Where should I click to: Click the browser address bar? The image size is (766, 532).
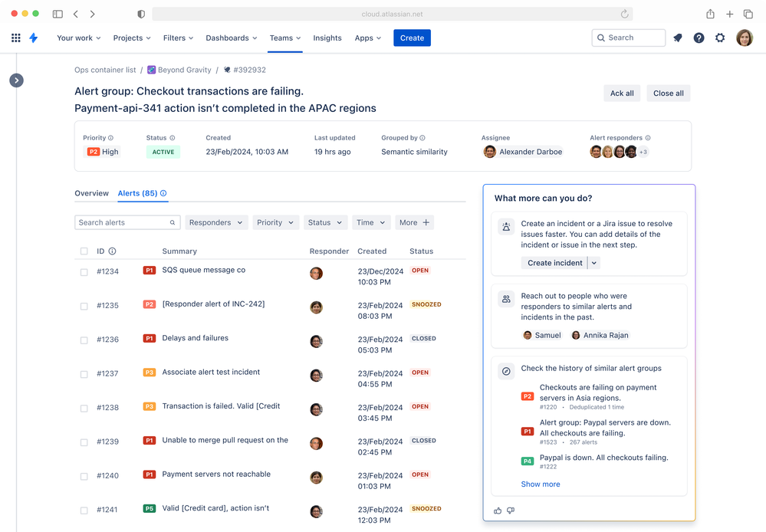(x=393, y=14)
